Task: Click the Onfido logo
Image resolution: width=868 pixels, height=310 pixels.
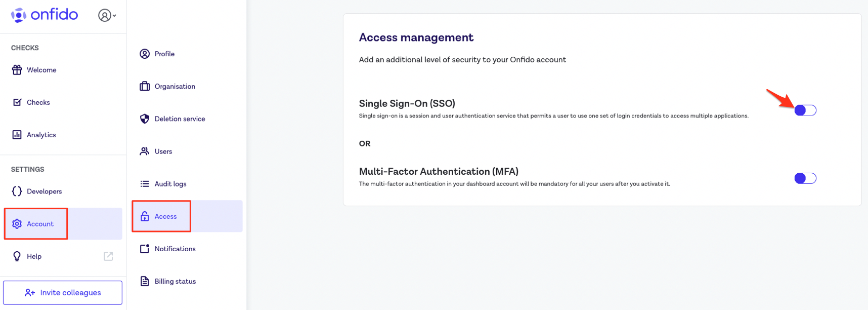Action: (45, 15)
